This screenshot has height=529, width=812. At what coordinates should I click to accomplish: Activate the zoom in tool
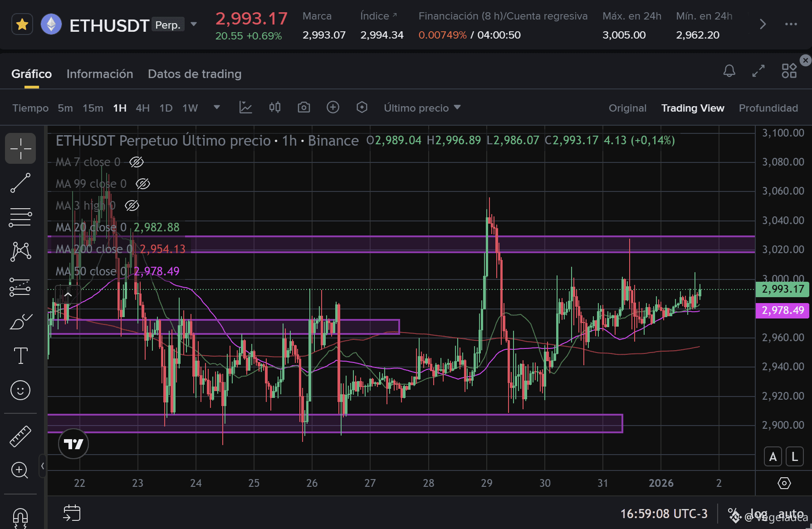click(20, 470)
